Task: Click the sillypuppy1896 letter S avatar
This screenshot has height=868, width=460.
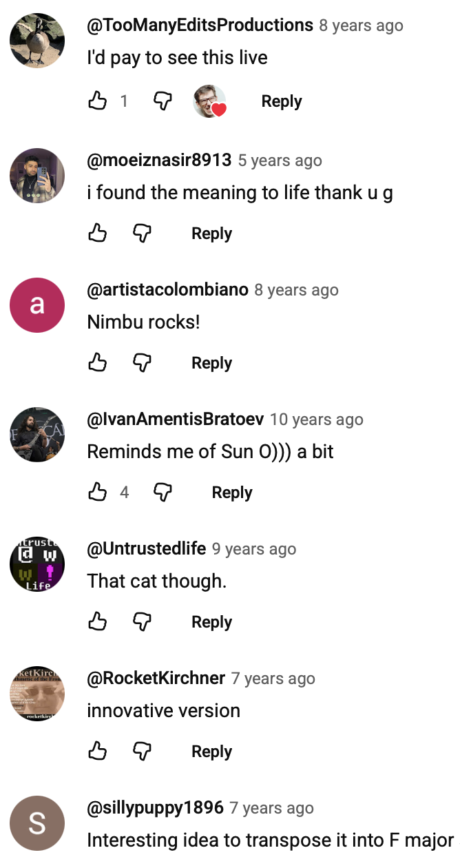Action: point(37,823)
